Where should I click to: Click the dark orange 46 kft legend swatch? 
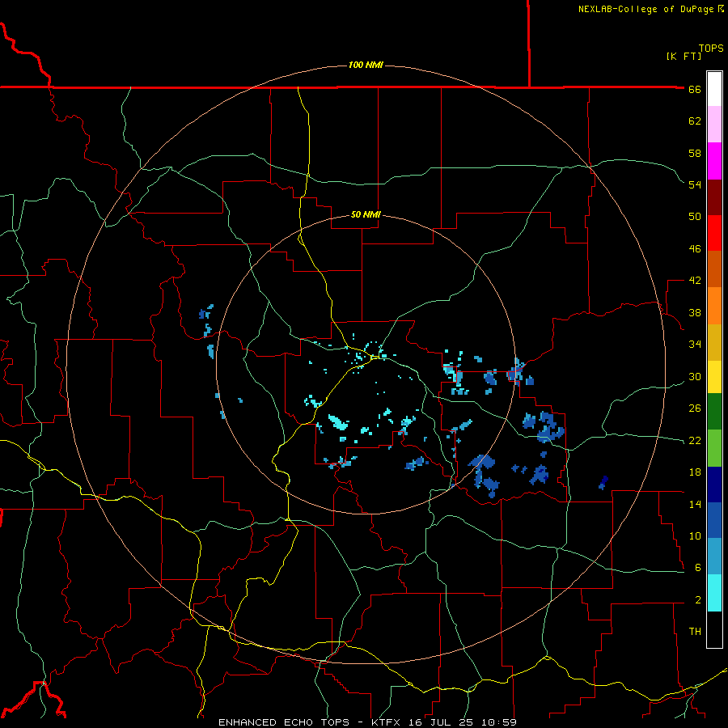714,269
